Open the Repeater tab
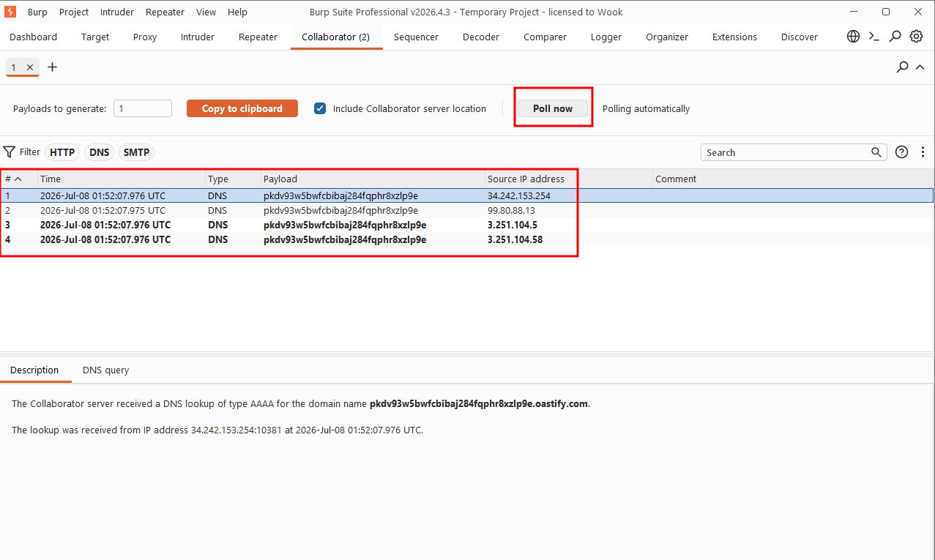Image resolution: width=935 pixels, height=560 pixels. tap(258, 37)
